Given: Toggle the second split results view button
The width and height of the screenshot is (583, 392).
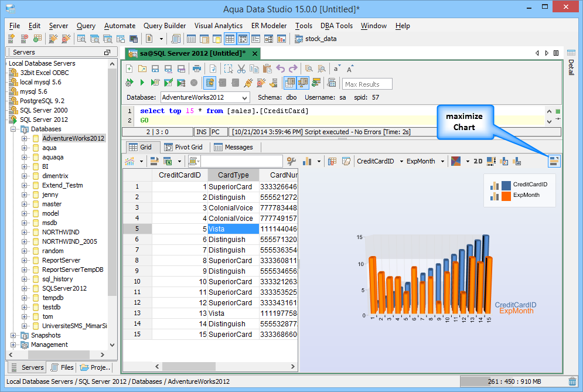Looking at the screenshot, I should tap(303, 83).
